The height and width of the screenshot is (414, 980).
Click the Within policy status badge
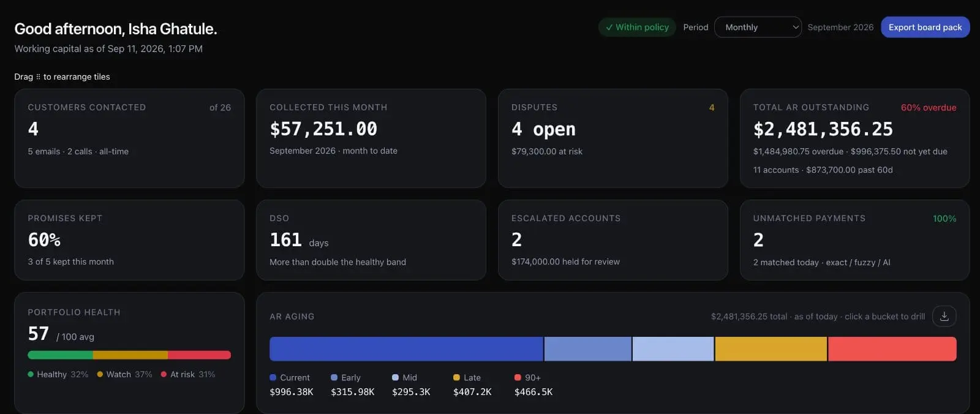(x=637, y=27)
